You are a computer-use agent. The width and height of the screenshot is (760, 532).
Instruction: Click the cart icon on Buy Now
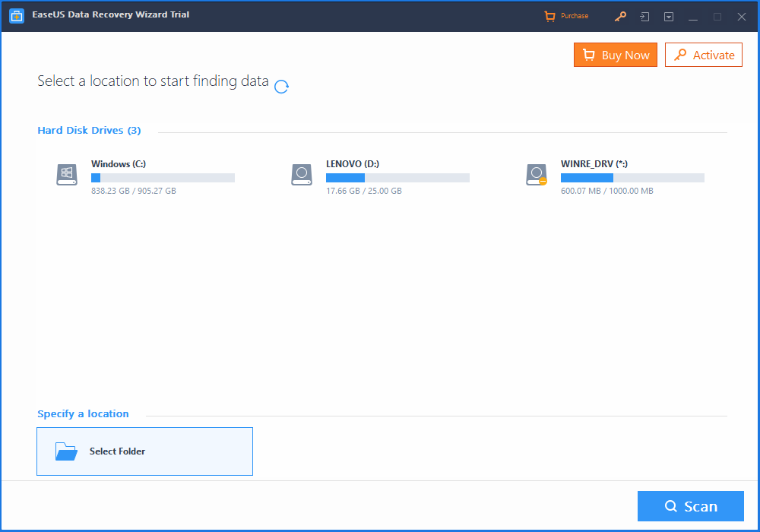[588, 55]
